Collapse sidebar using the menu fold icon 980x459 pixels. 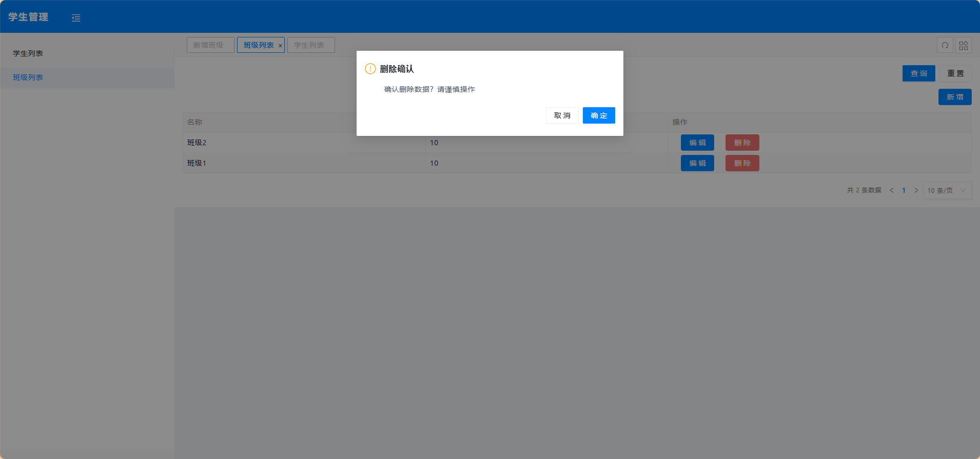pos(76,18)
